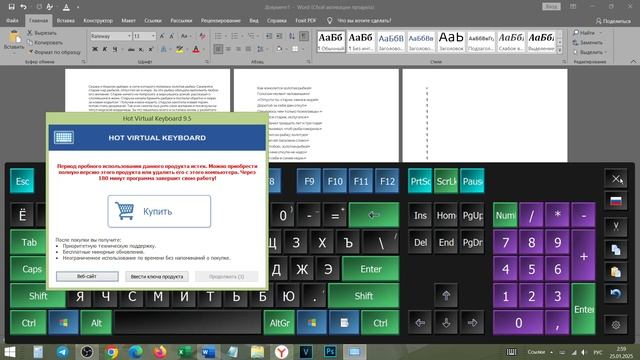
Task: Apply the yellow text highlight color button
Action: 180,49
